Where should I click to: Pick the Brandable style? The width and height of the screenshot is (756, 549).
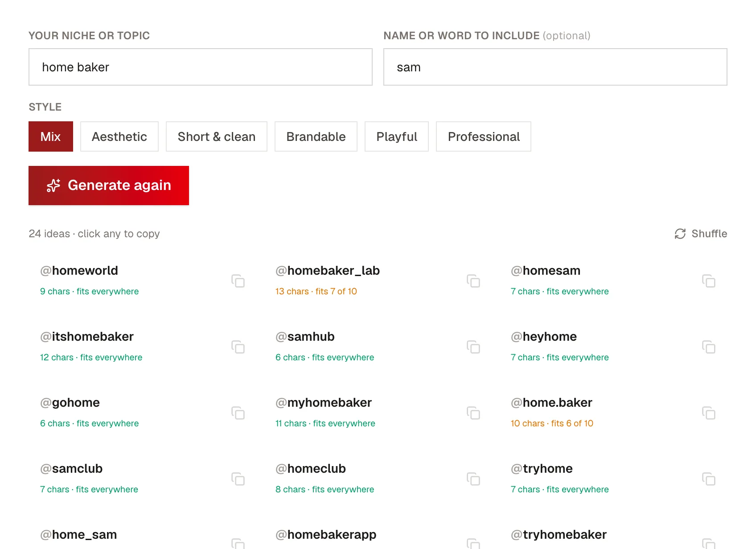pyautogui.click(x=316, y=136)
